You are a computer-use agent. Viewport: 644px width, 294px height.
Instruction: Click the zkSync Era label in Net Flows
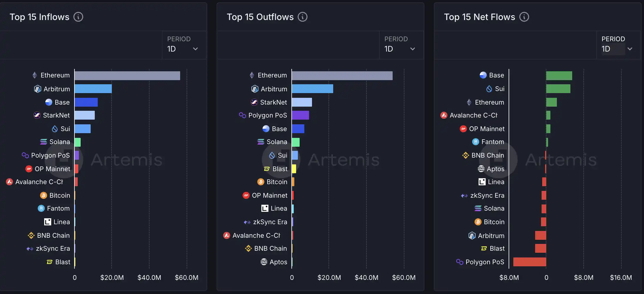pyautogui.click(x=487, y=195)
